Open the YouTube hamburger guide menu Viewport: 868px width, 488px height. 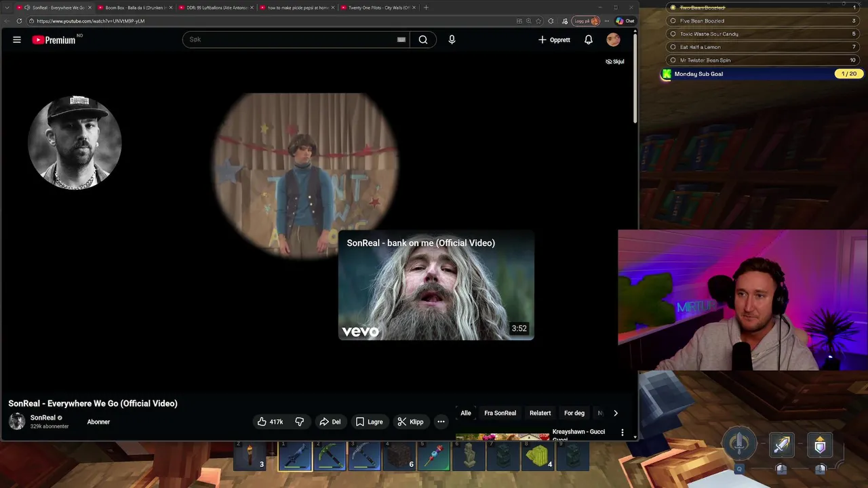coord(17,40)
